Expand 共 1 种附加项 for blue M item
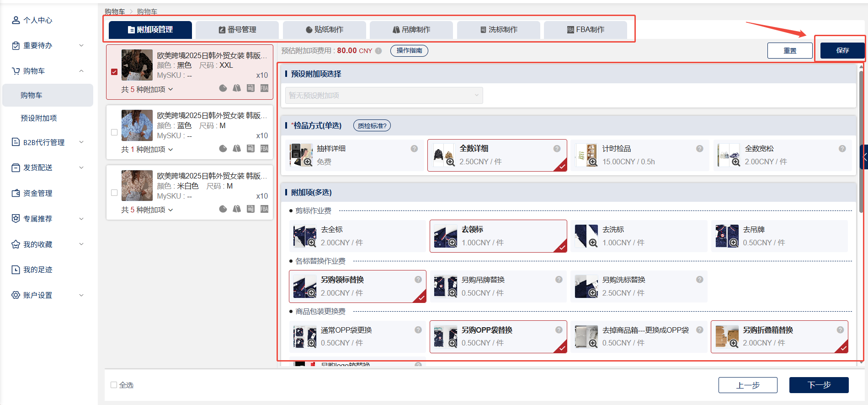The height and width of the screenshot is (405, 868). click(x=147, y=149)
